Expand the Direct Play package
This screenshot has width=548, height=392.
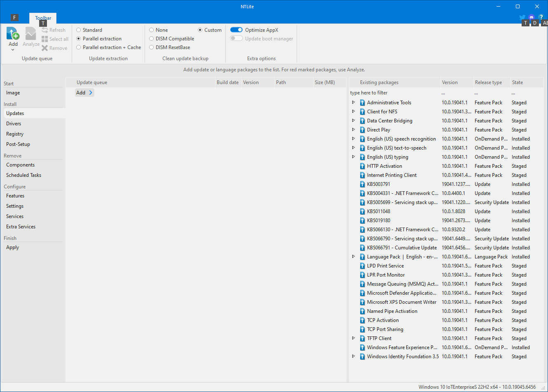tap(353, 129)
